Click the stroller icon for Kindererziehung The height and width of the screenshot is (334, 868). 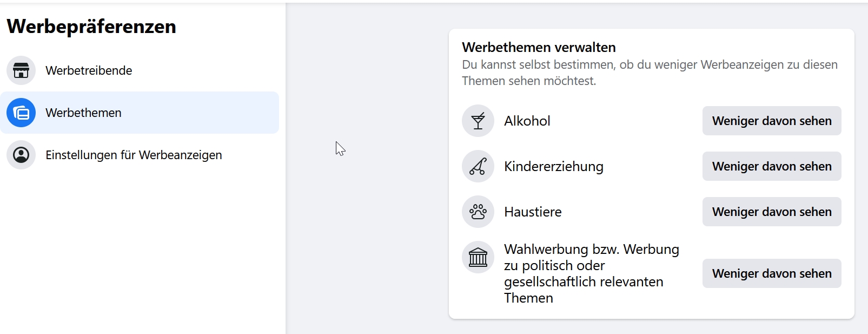tap(478, 166)
